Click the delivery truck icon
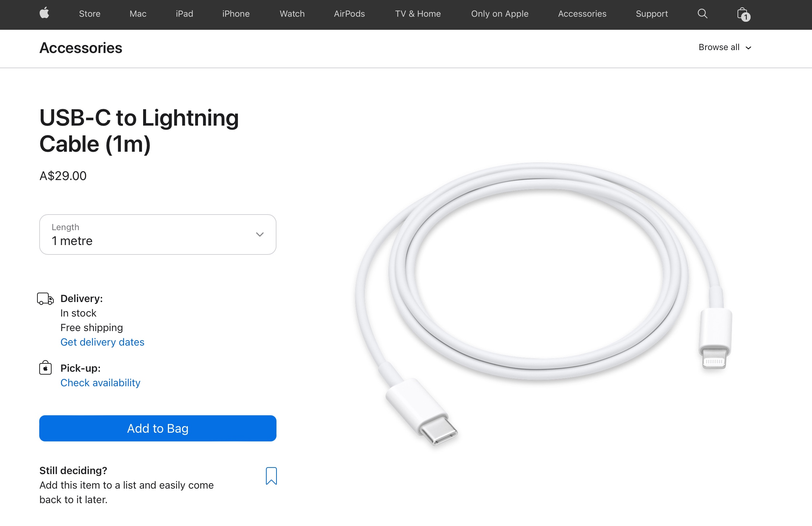Screen dimensions: 812x526 (x=45, y=299)
